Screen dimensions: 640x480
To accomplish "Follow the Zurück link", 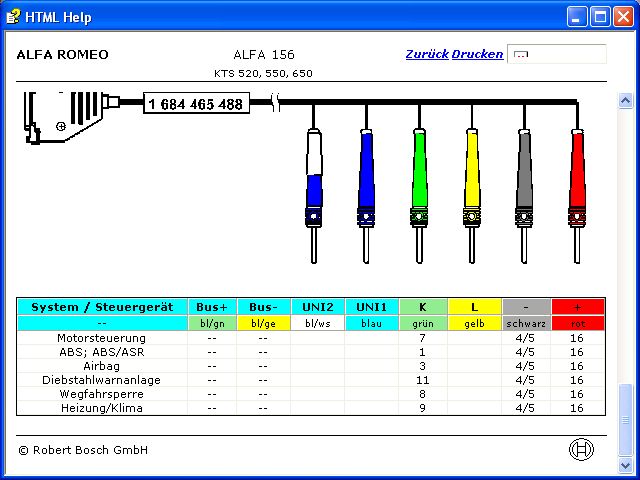I will [427, 54].
